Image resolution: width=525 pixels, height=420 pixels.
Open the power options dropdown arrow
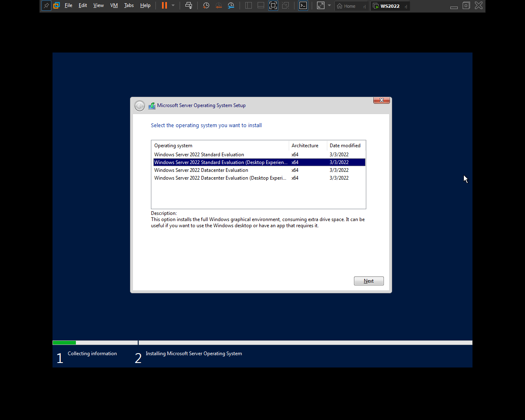click(x=173, y=6)
